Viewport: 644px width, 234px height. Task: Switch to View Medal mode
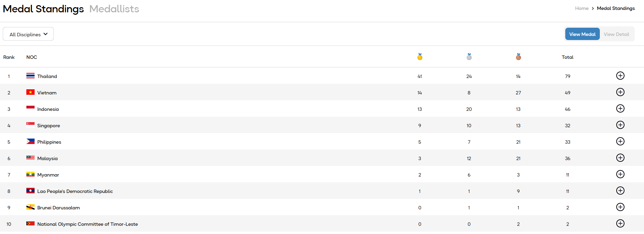[x=582, y=34]
